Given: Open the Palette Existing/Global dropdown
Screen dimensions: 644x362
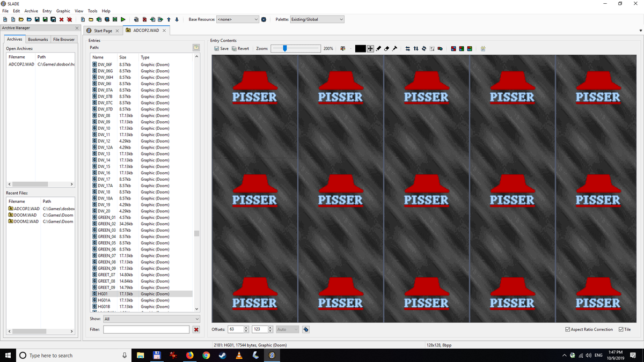Looking at the screenshot, I should [x=317, y=19].
